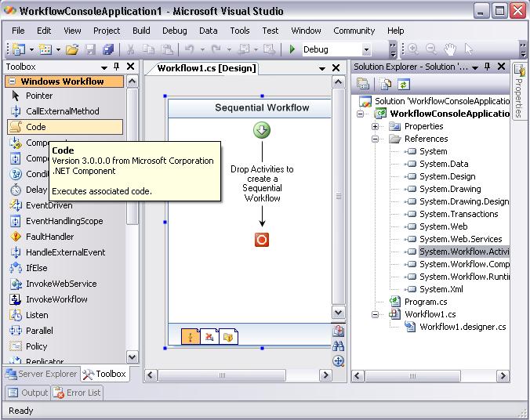This screenshot has width=530, height=420.
Task: Click the designer navigation pan icon
Action: (x=339, y=361)
